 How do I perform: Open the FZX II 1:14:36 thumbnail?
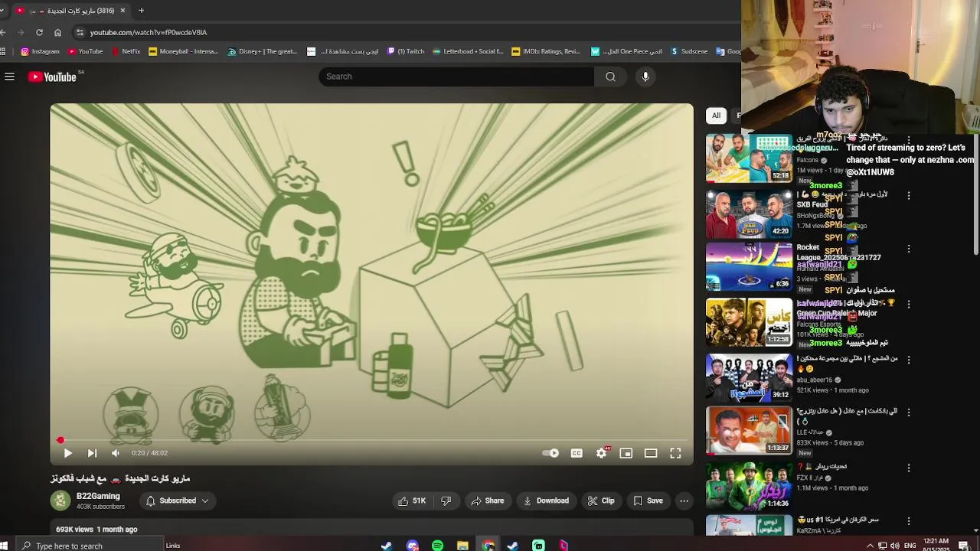tap(749, 485)
